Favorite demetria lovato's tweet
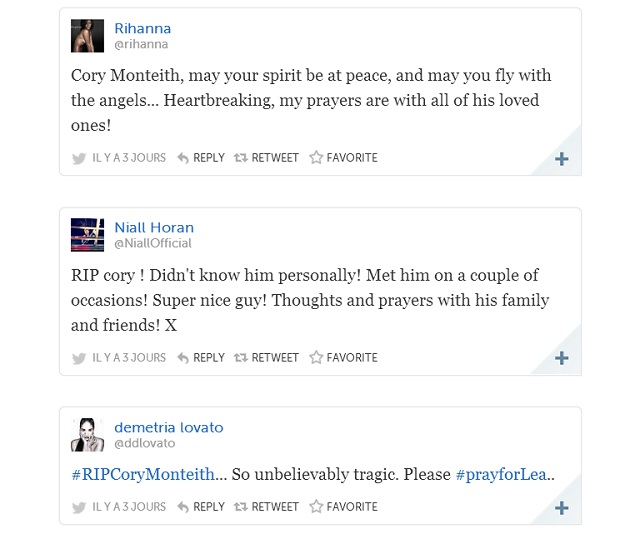The image size is (640, 549). [x=343, y=507]
